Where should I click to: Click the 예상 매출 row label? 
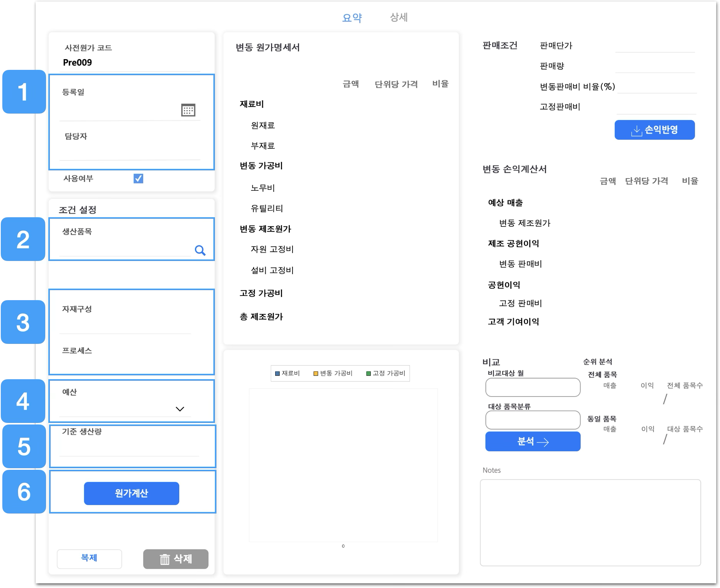point(505,203)
